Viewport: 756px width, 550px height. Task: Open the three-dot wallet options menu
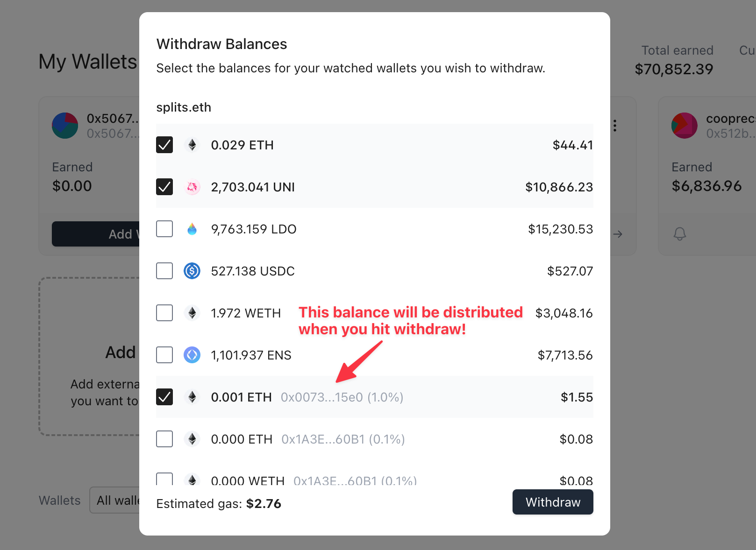pos(615,126)
